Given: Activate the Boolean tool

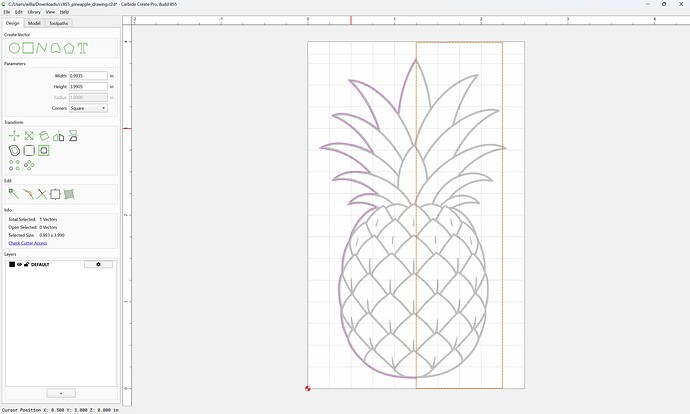Looking at the screenshot, I should click(x=44, y=150).
